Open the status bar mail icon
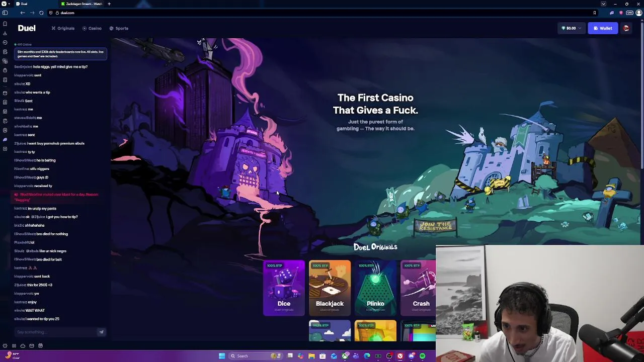The width and height of the screenshot is (644, 362). [x=32, y=345]
